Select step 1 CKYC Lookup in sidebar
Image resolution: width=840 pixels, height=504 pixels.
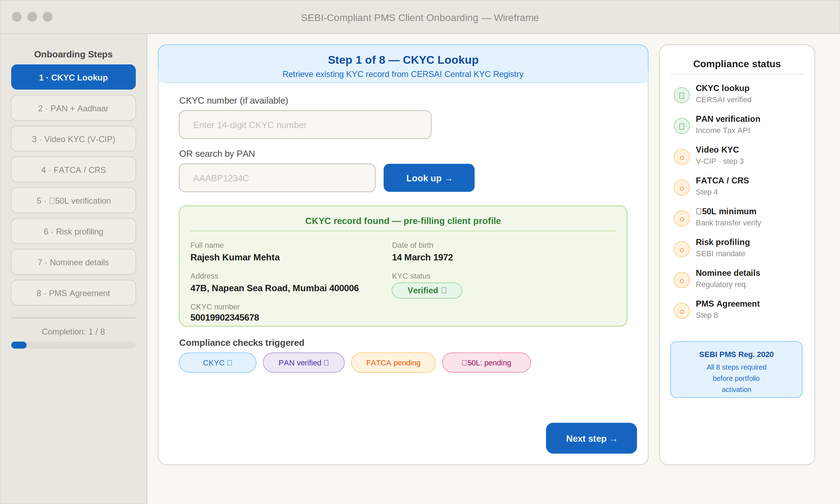click(73, 77)
